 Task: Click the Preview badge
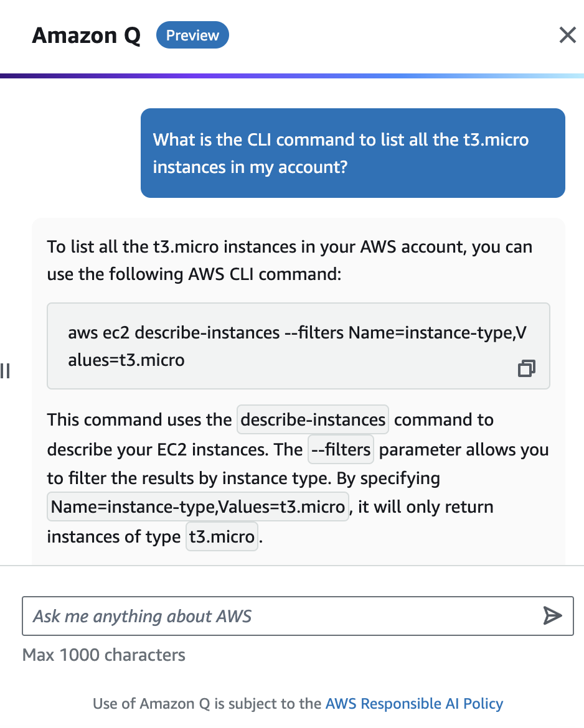click(192, 35)
